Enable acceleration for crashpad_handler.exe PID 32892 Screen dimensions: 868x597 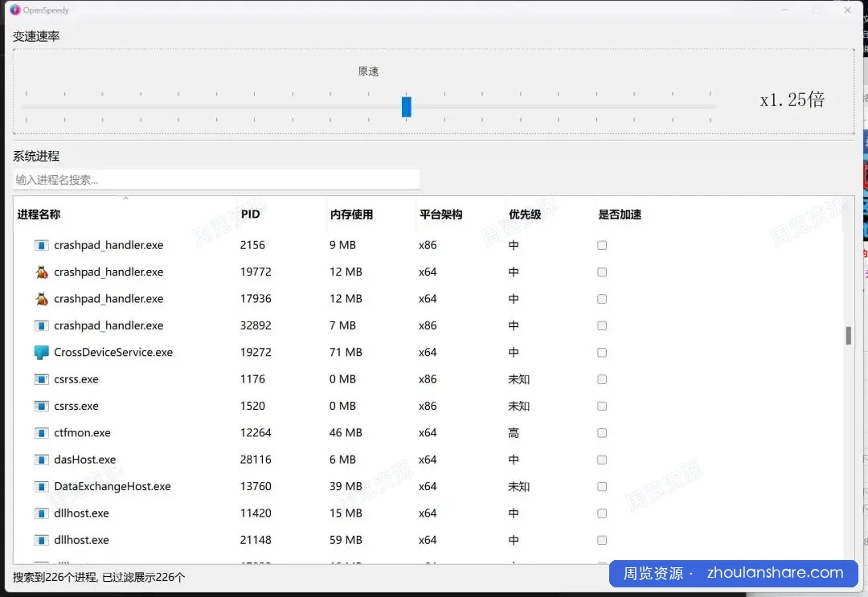602,325
